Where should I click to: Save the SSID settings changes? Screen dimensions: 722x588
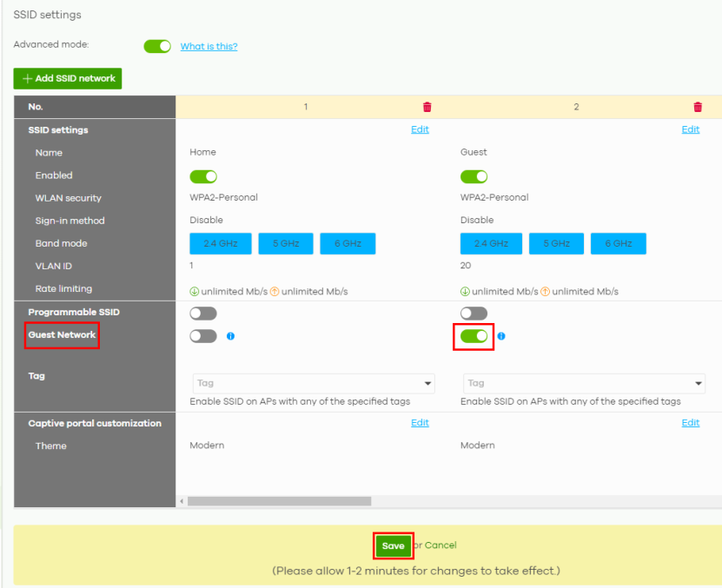[x=393, y=545]
